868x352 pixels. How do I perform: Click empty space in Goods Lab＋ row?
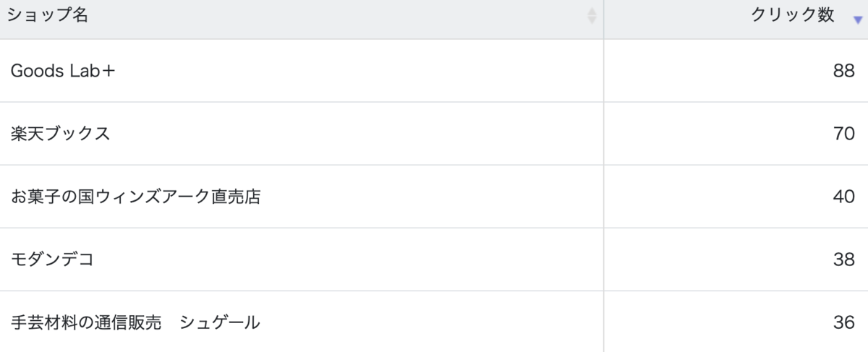click(x=362, y=71)
